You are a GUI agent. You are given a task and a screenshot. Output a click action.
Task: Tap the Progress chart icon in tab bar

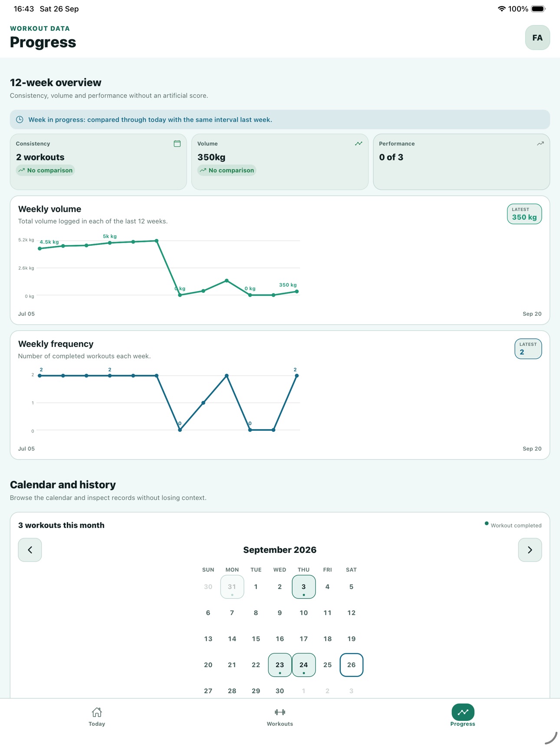tap(463, 712)
